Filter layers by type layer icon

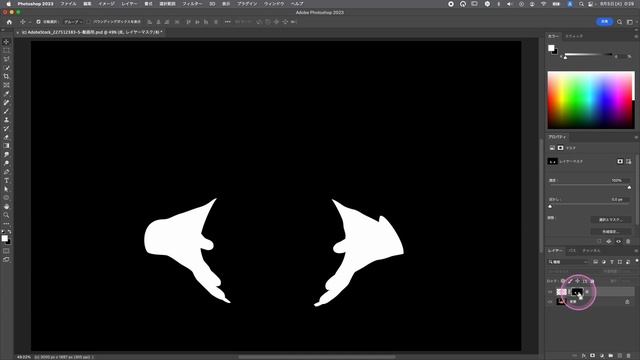[612, 262]
